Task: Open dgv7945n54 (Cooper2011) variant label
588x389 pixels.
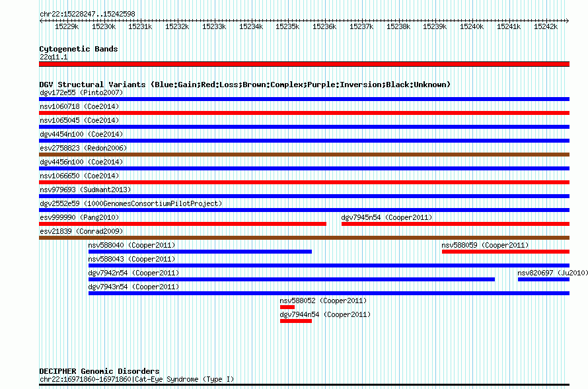Action: point(386,217)
